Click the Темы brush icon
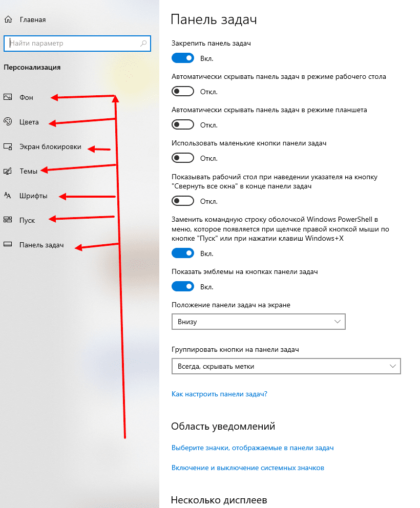This screenshot has width=420, height=508. 8,171
